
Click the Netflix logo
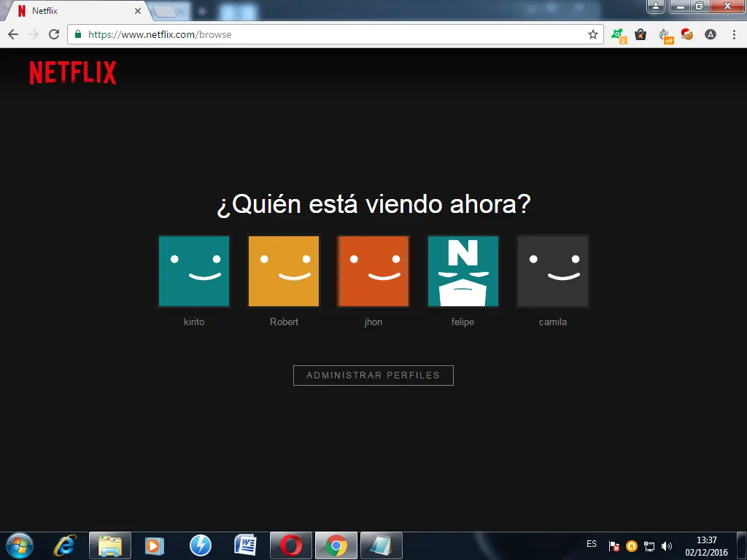point(73,72)
